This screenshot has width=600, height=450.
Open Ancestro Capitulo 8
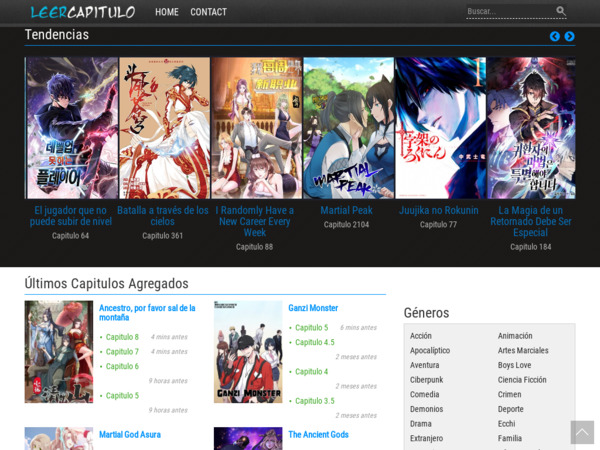click(x=122, y=337)
